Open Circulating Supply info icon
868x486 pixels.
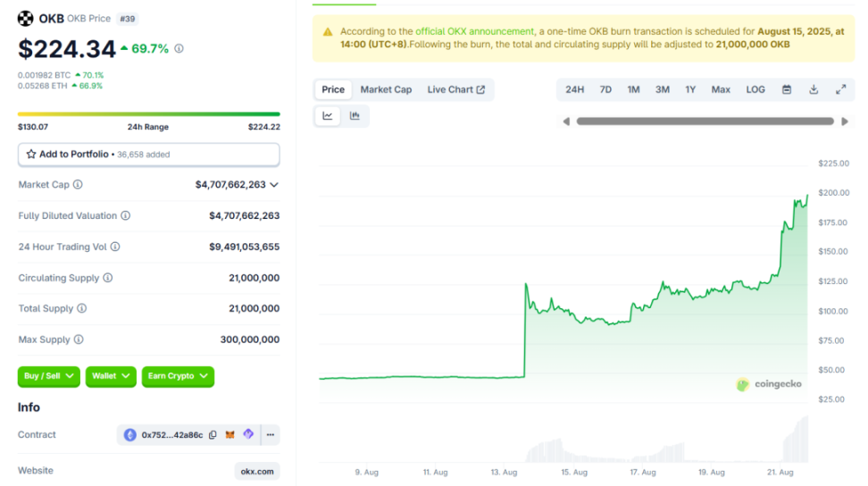click(x=108, y=277)
